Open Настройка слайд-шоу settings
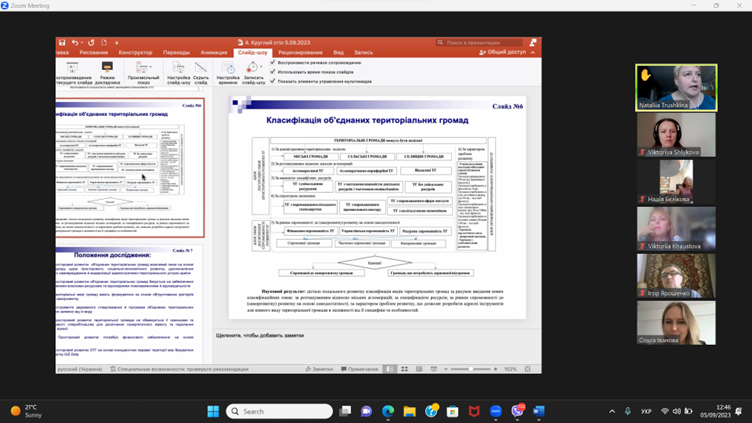This screenshot has width=752, height=423. (x=178, y=69)
